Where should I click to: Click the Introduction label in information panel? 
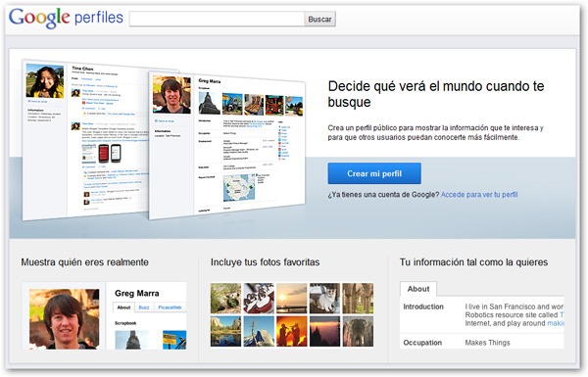[x=423, y=306]
